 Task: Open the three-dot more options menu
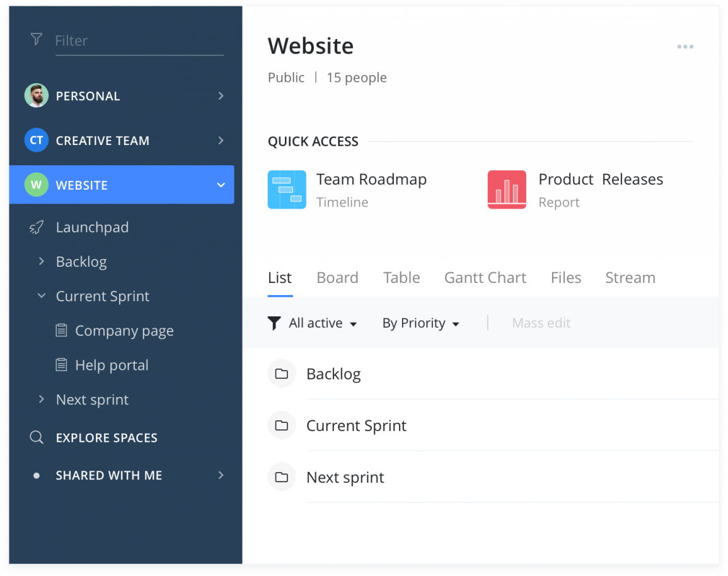point(685,47)
